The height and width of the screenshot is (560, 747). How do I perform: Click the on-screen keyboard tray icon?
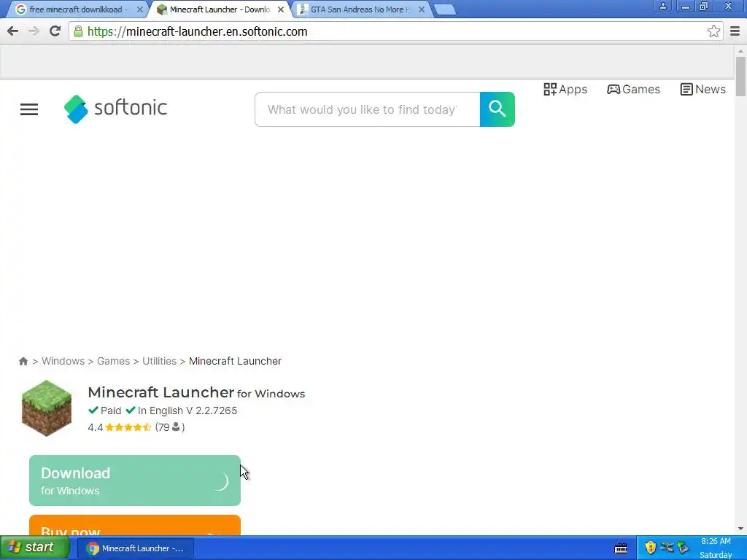621,548
